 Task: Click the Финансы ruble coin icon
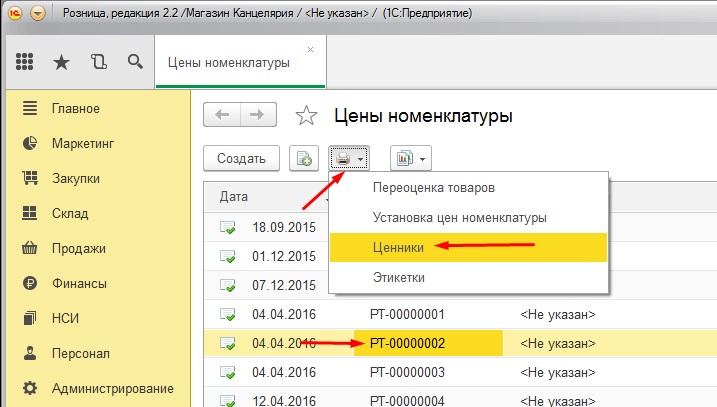[30, 283]
